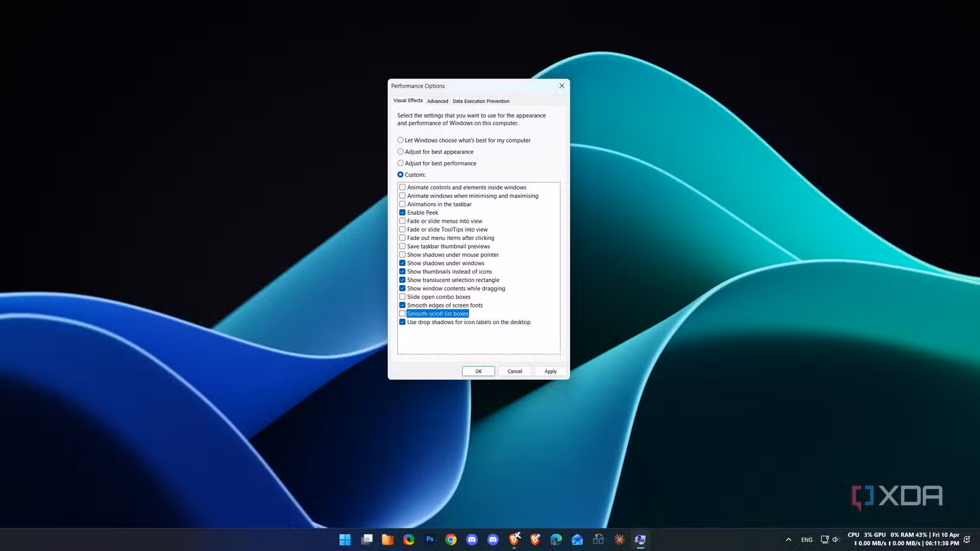Switch to the Visual Effects tab
The height and width of the screenshot is (551, 980).
pyautogui.click(x=408, y=100)
